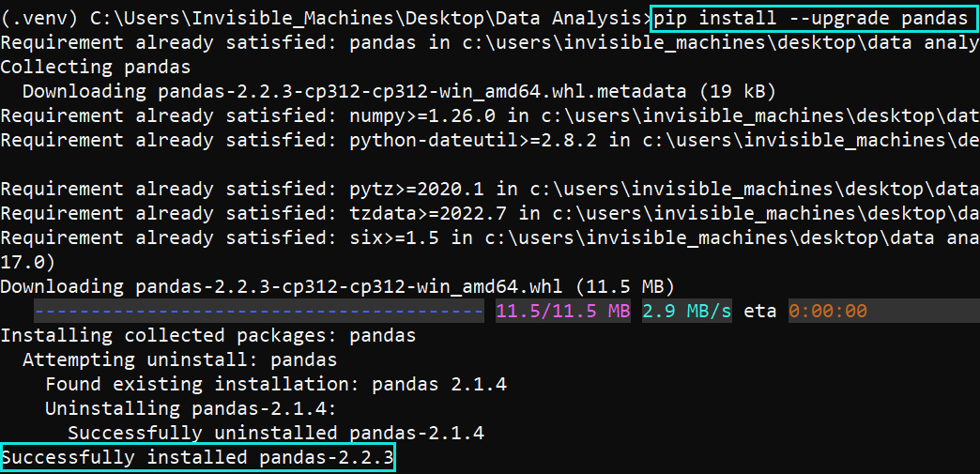The image size is (980, 474).
Task: Click 'Installing collected packages: pandas' line
Action: 208,336
